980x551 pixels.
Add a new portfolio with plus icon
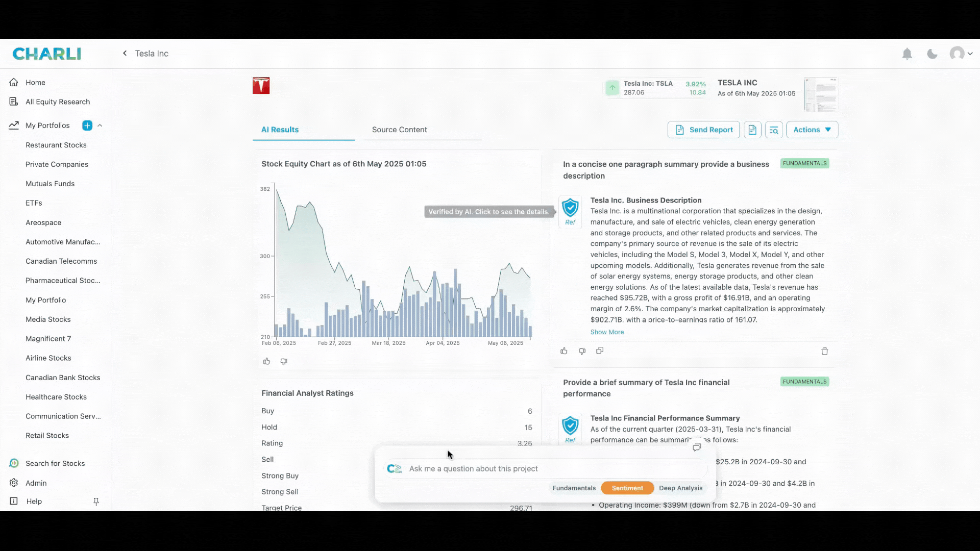87,126
